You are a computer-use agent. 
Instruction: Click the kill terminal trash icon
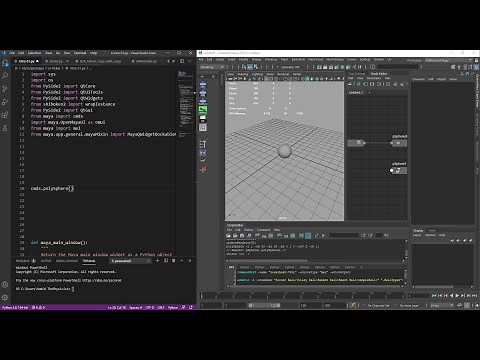click(173, 261)
